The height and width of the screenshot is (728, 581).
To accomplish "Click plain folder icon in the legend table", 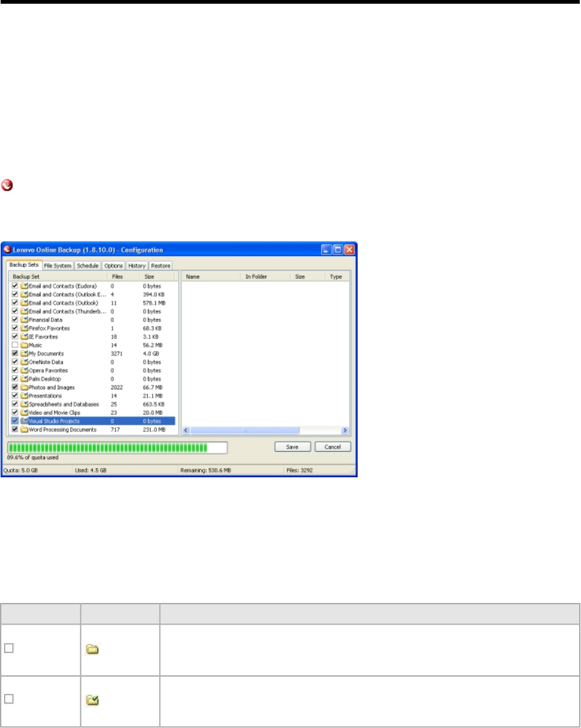I will tap(92, 649).
